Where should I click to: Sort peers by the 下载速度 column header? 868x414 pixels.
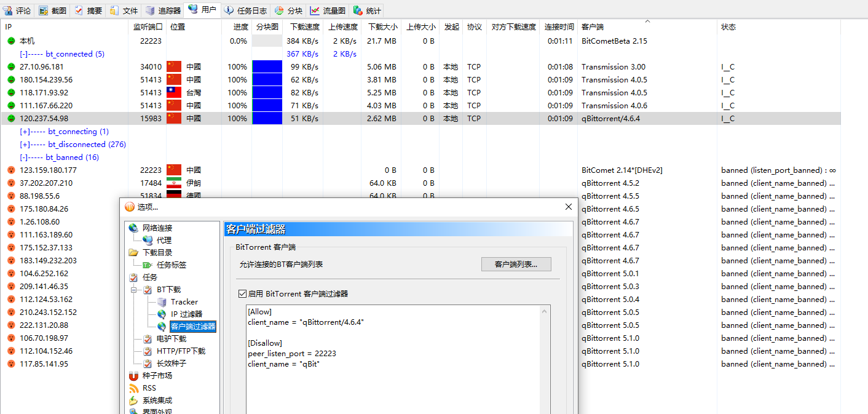tap(303, 27)
